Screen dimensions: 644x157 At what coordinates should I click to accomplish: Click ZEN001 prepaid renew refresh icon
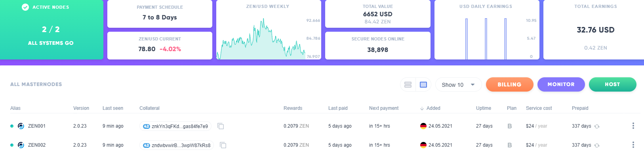[x=597, y=126]
